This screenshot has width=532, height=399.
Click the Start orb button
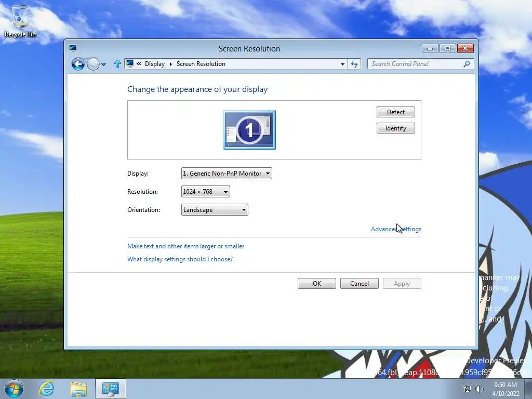14,389
